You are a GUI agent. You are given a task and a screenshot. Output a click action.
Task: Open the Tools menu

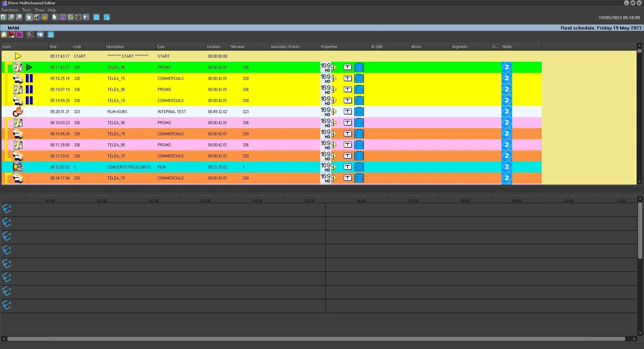(26, 10)
